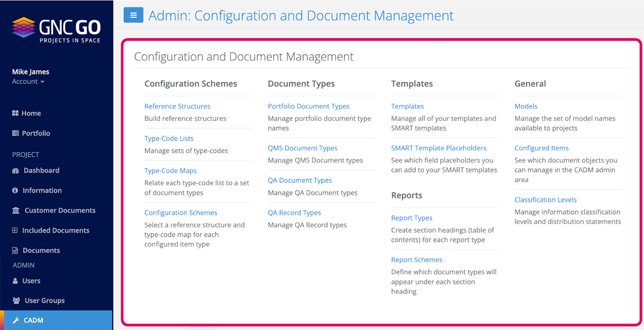644x330 pixels.
Task: Select Included Documents in the sidebar
Action: tap(56, 230)
